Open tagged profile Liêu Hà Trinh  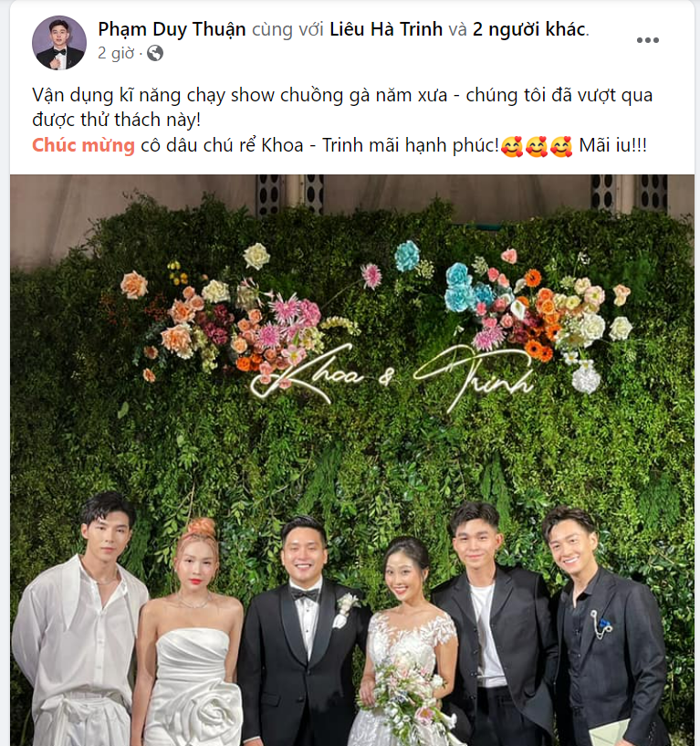(x=386, y=29)
